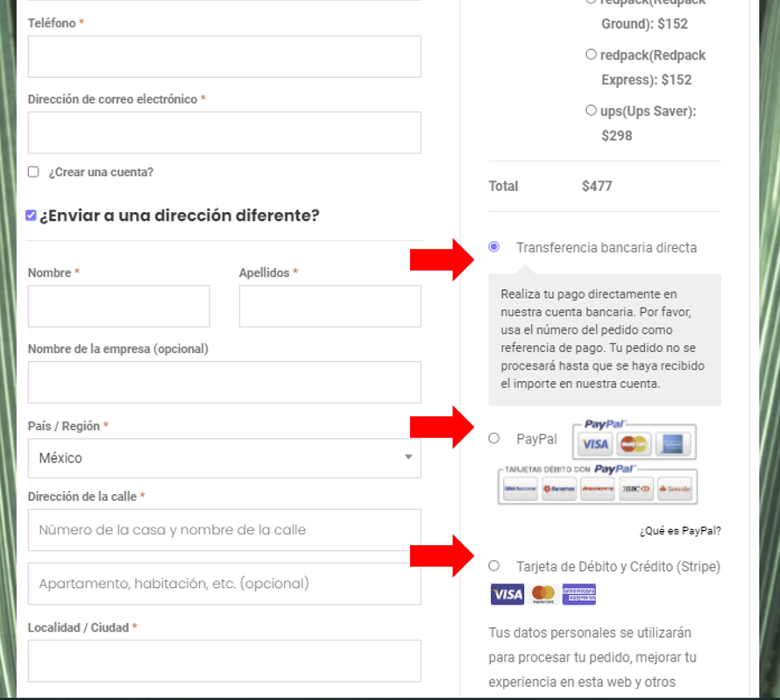Click the BBVA Bancomer debit logo
The image size is (780, 700).
[521, 489]
